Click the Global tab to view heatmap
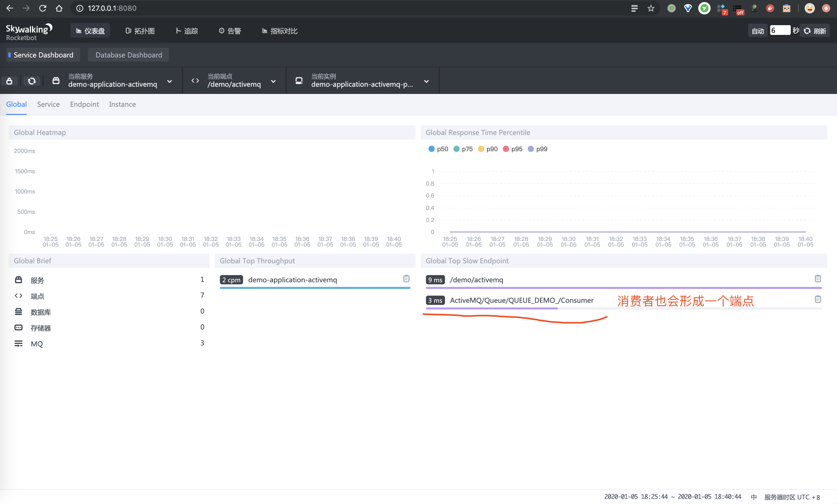Image resolution: width=837 pixels, height=504 pixels. 16,104
